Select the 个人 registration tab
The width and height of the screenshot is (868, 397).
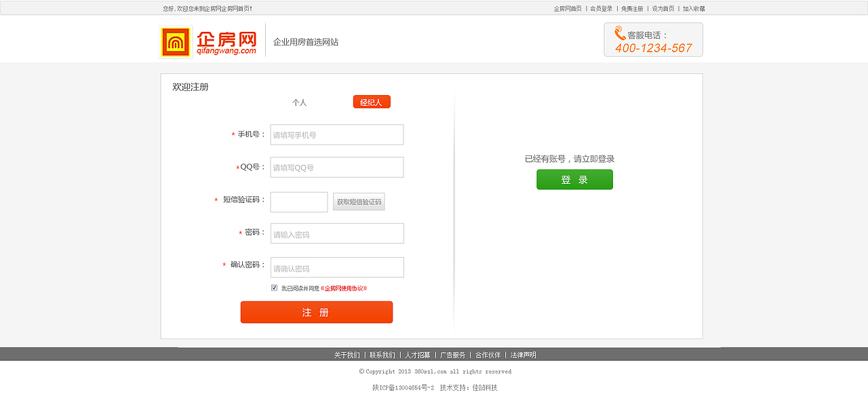299,102
